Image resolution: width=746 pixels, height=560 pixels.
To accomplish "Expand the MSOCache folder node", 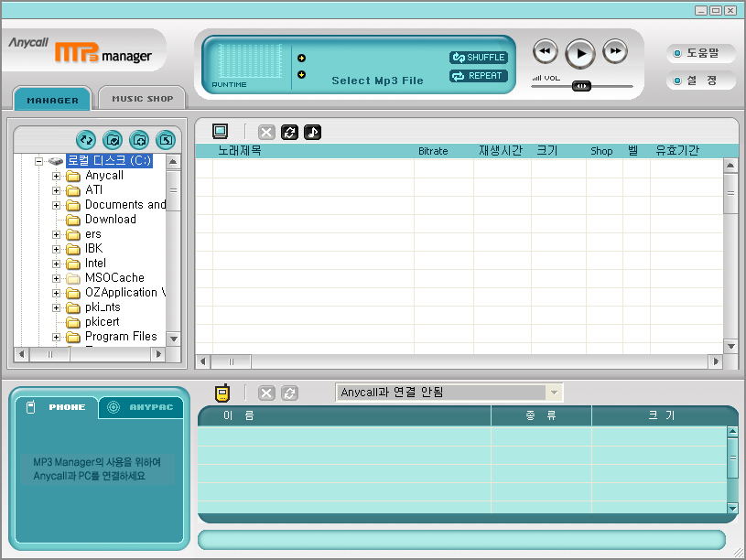I will coord(56,279).
